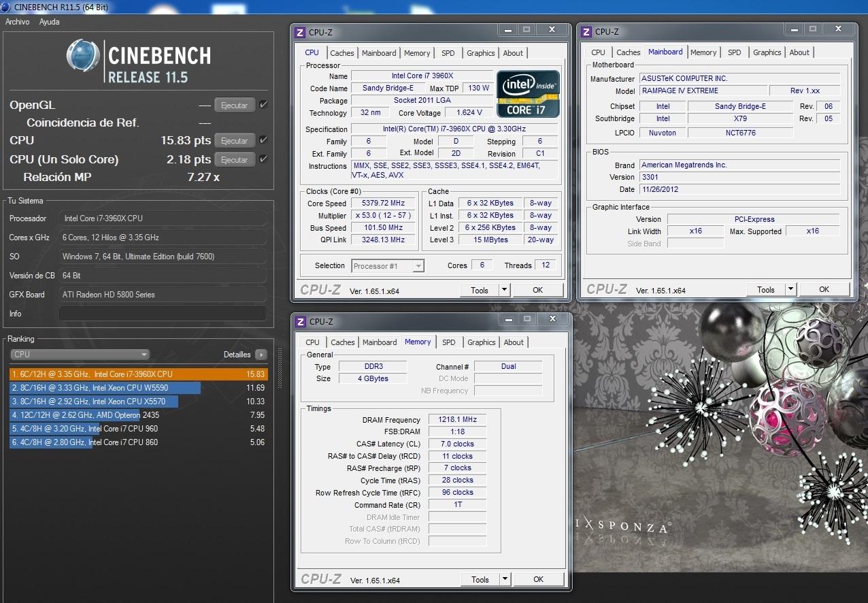This screenshot has height=603, width=868.
Task: Click the Tools button in the Memory window
Action: 480,579
